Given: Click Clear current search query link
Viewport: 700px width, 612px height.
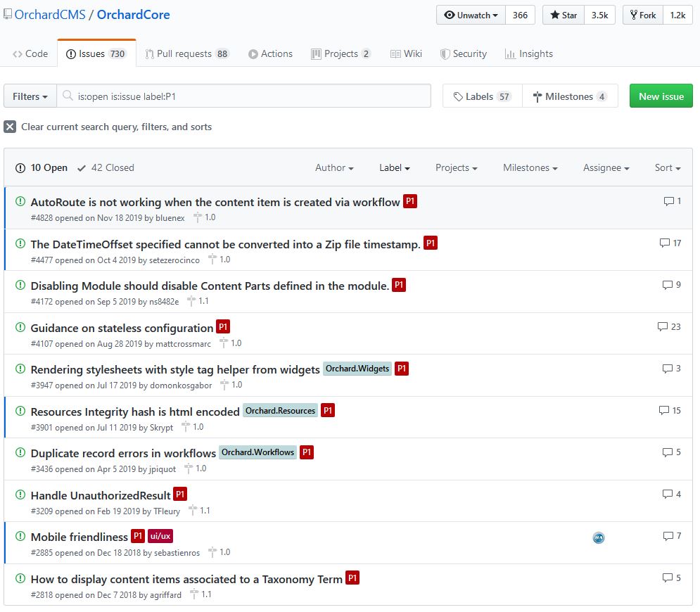Looking at the screenshot, I should (x=117, y=127).
